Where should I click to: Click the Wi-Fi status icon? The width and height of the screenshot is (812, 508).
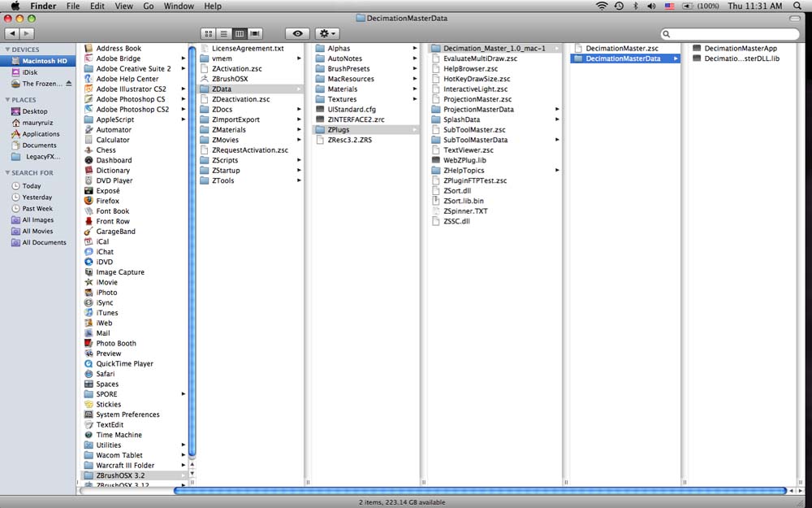click(601, 6)
